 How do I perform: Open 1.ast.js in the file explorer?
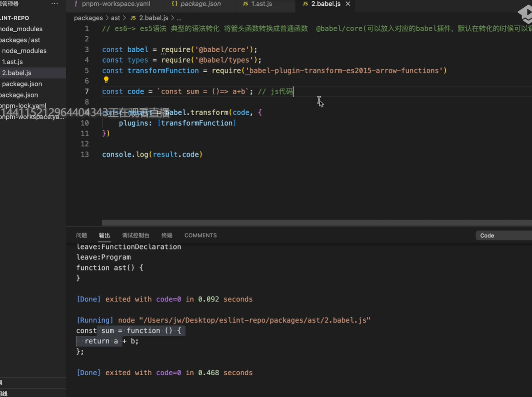[12, 62]
